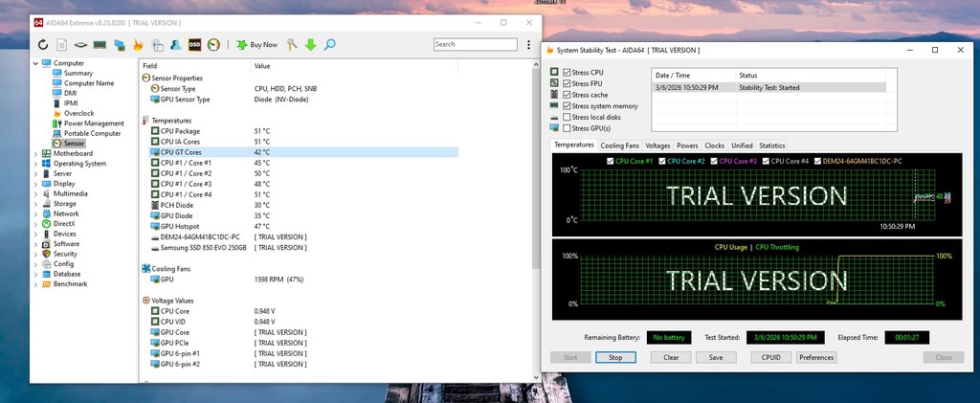Open the three-dot menu beside Search
This screenshot has width=980, height=403.
pos(528,45)
